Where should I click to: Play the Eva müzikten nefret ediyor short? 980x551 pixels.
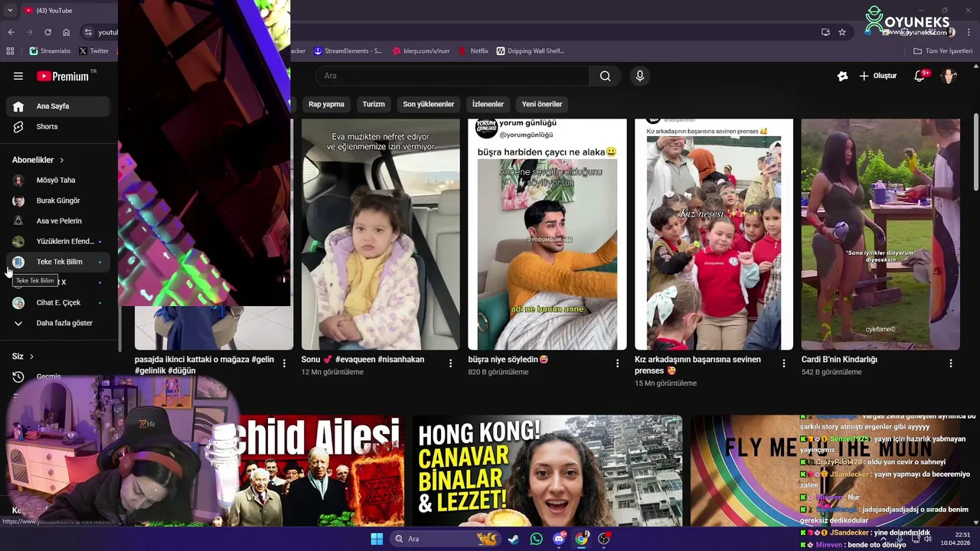381,234
